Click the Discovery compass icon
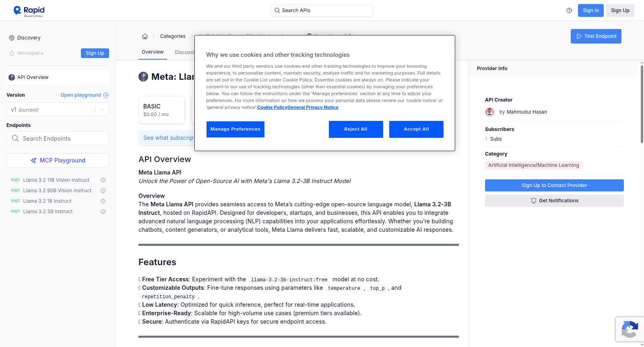Image resolution: width=644 pixels, height=347 pixels. [x=12, y=38]
